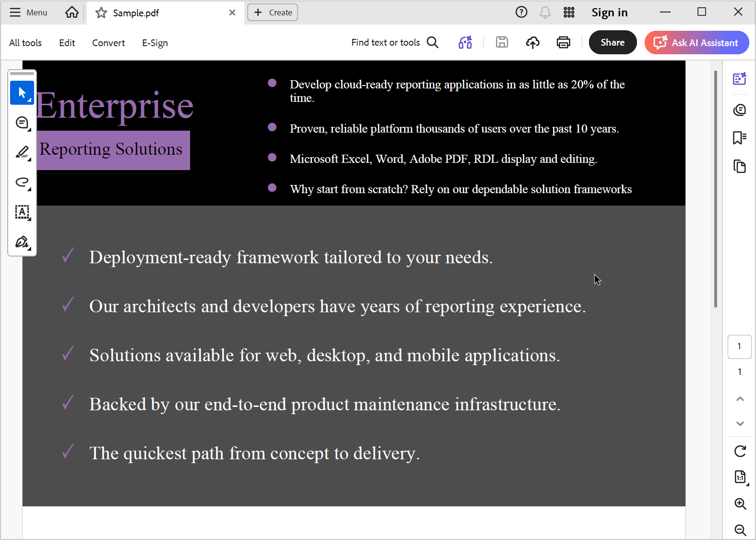The image size is (756, 540).
Task: Open the Comments panel
Action: 740,110
